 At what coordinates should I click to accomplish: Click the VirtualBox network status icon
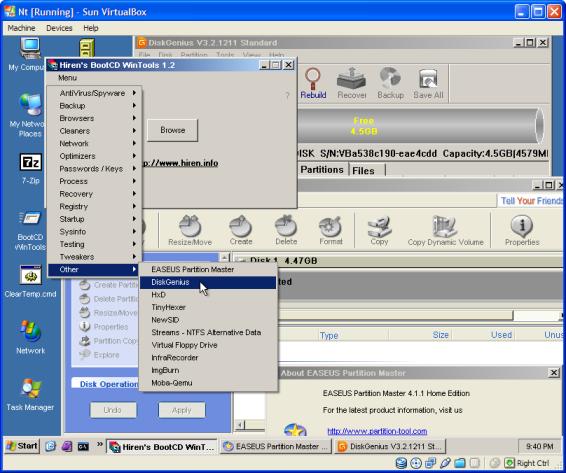click(431, 463)
